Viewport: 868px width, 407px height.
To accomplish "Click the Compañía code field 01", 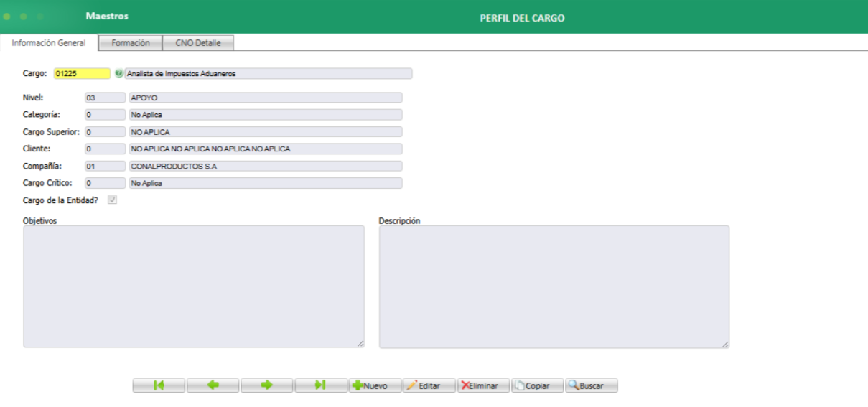I will click(x=105, y=166).
